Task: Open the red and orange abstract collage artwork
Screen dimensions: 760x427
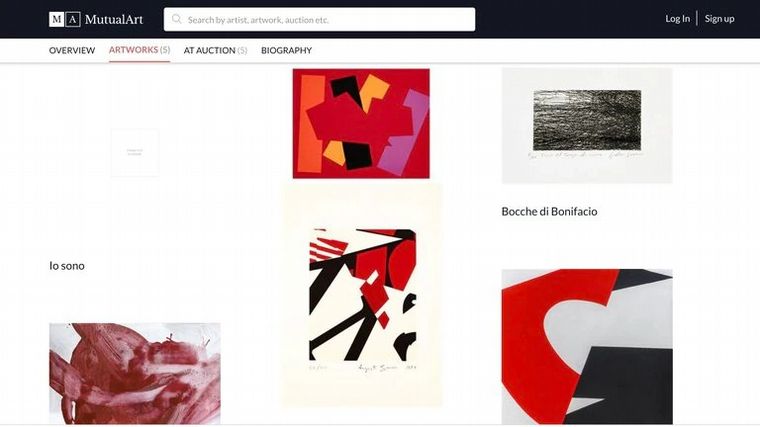Action: (361, 124)
